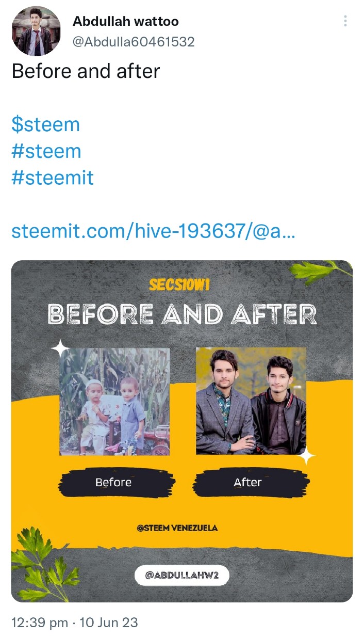Tap the two-men After photo

point(251,401)
